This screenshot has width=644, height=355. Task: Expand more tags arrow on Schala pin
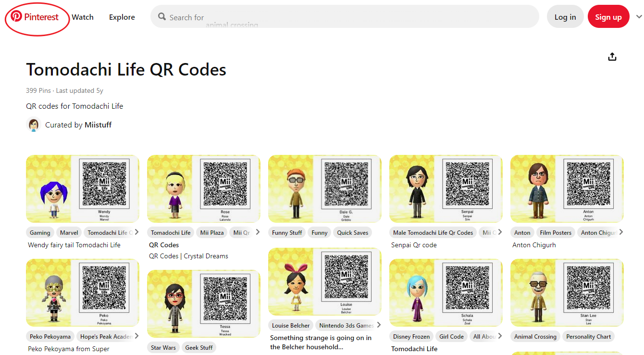click(x=500, y=336)
